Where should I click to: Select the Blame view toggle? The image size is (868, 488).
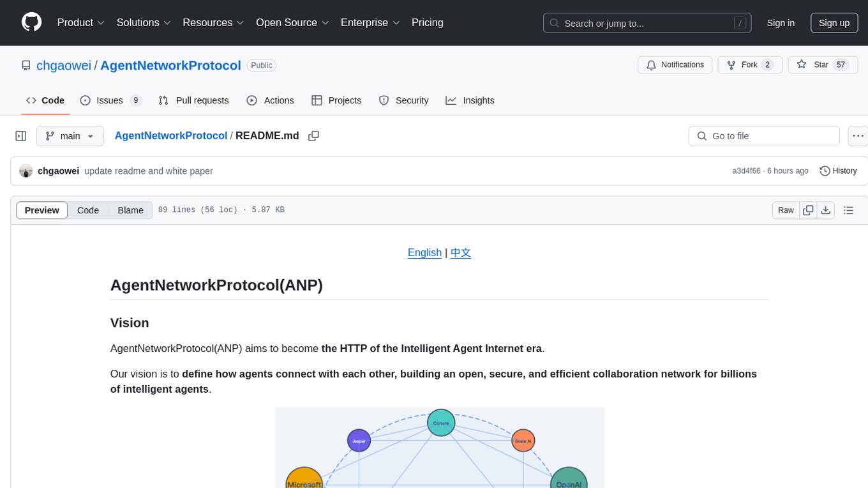point(131,210)
